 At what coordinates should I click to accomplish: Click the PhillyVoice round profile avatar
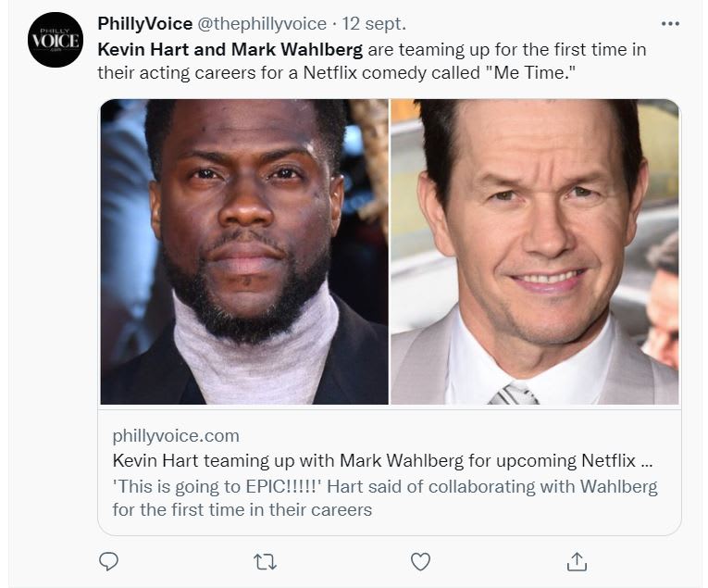[x=56, y=40]
